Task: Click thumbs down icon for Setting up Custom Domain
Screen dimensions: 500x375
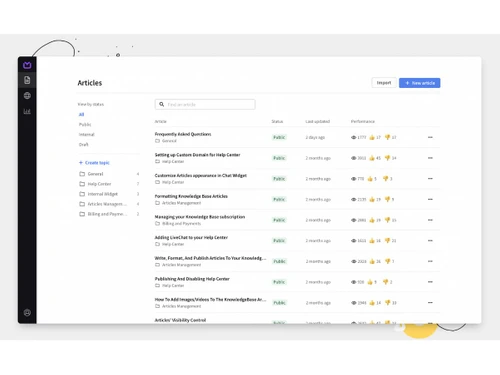Action: click(x=387, y=158)
